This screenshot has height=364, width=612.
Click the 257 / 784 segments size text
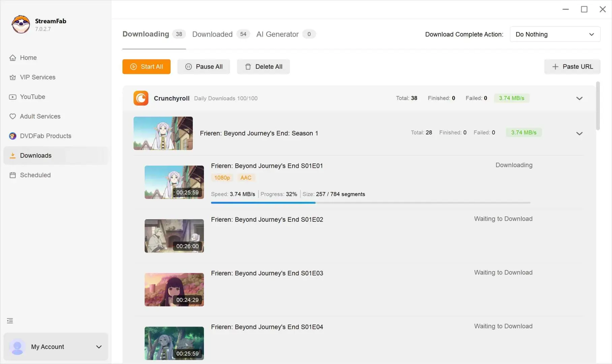click(x=340, y=194)
